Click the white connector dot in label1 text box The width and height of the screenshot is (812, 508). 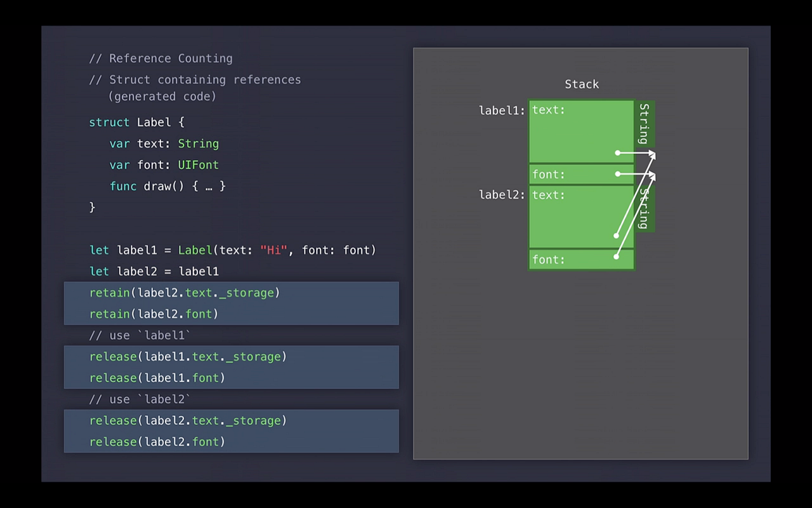point(617,152)
